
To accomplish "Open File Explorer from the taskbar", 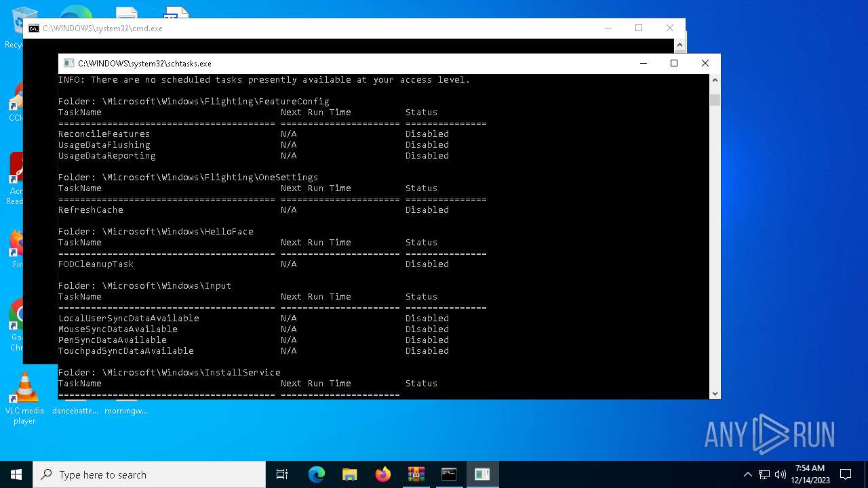I will (350, 474).
